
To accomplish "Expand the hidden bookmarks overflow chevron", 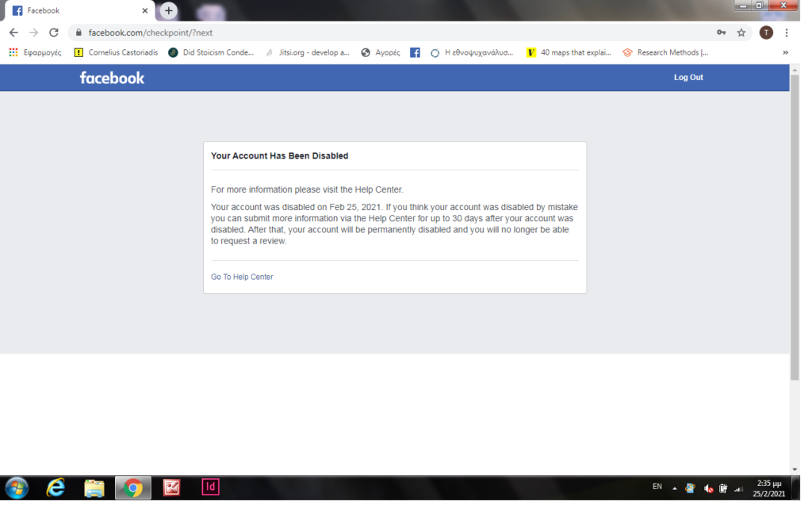I will coord(785,53).
